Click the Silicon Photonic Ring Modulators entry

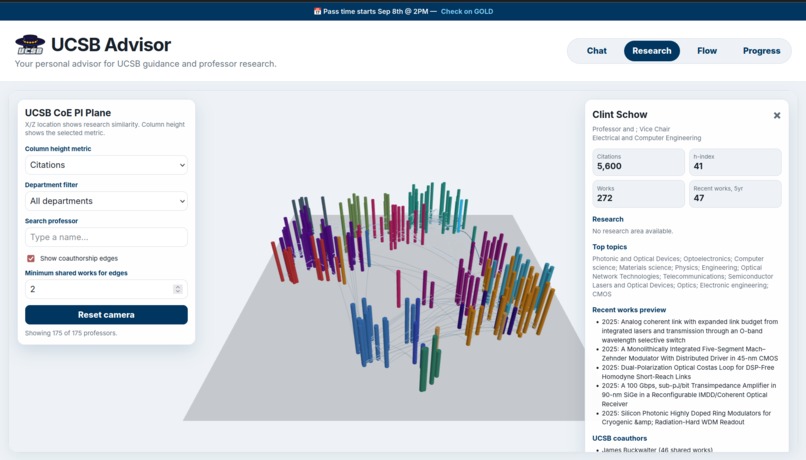click(686, 417)
